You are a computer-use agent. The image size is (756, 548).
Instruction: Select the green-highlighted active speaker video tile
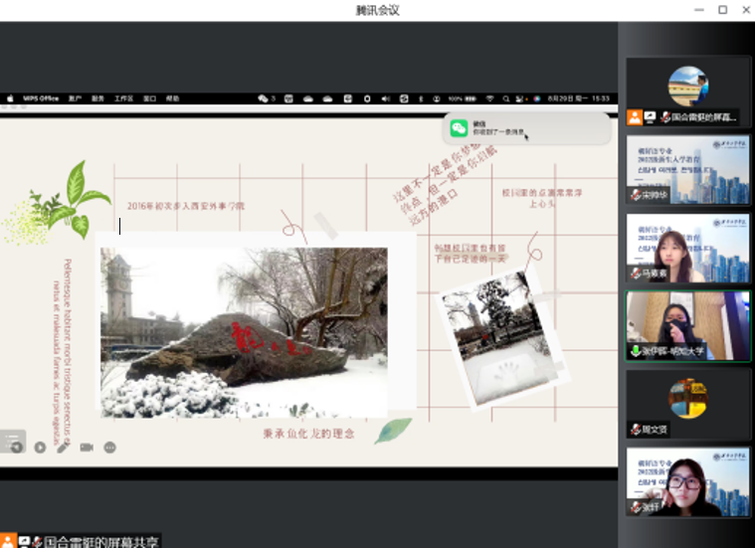coord(687,325)
